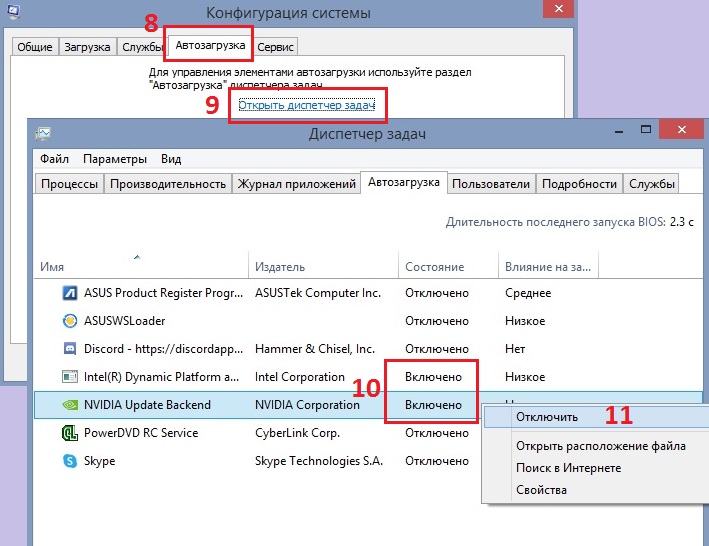Click the System Configuration title bar icon
The width and height of the screenshot is (709, 546).
click(x=13, y=10)
